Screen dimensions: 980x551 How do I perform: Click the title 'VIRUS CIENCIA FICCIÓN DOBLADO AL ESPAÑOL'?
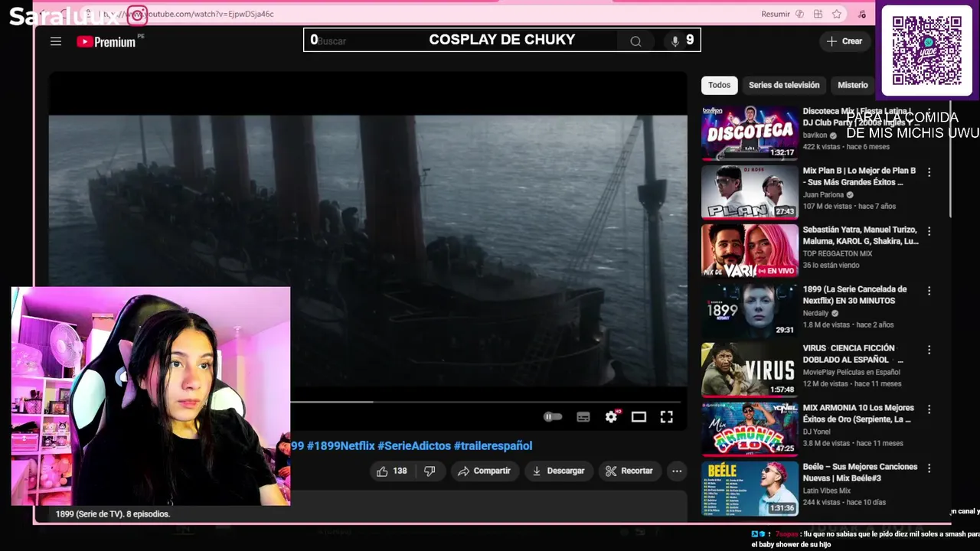click(x=853, y=354)
